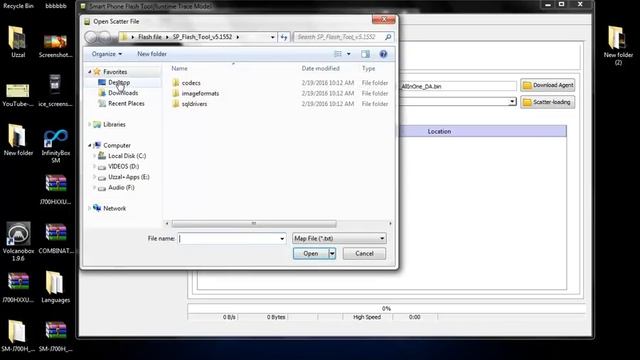
Task: Click the Open button
Action: (x=311, y=253)
